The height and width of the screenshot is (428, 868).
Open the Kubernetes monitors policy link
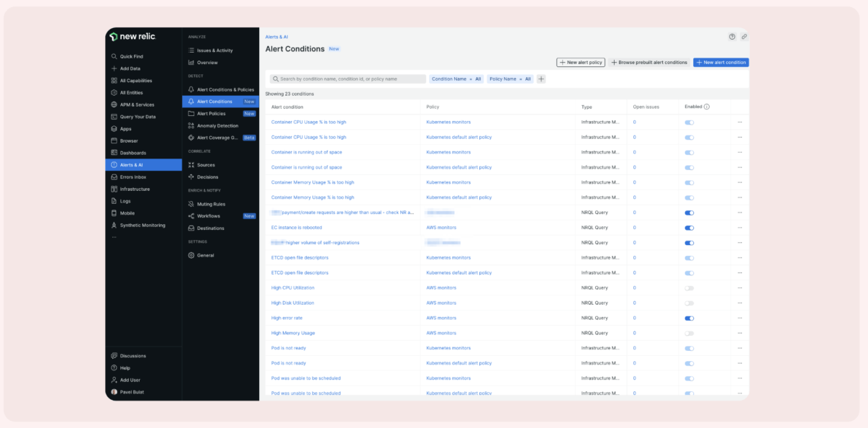(x=448, y=122)
